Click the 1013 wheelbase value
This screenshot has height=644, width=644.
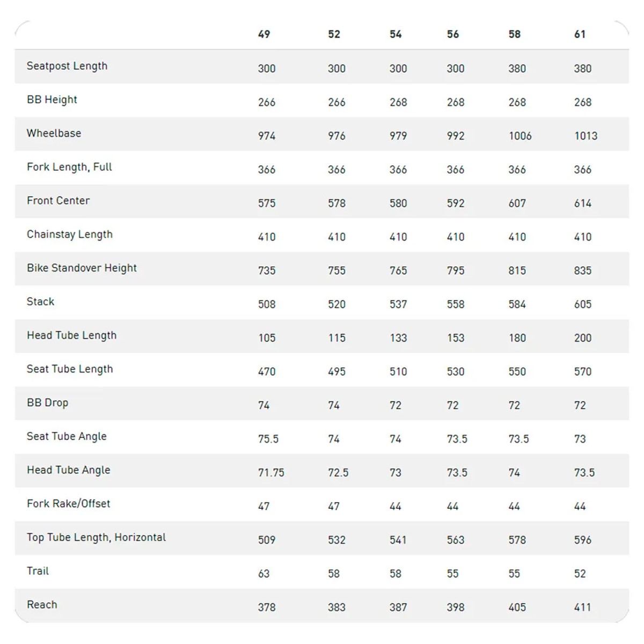coord(586,136)
